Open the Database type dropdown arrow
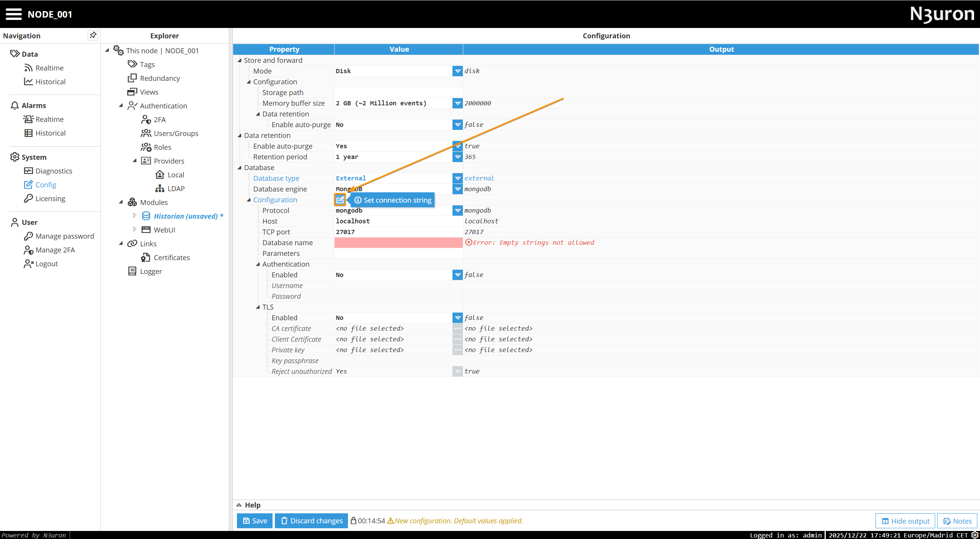 pos(457,178)
